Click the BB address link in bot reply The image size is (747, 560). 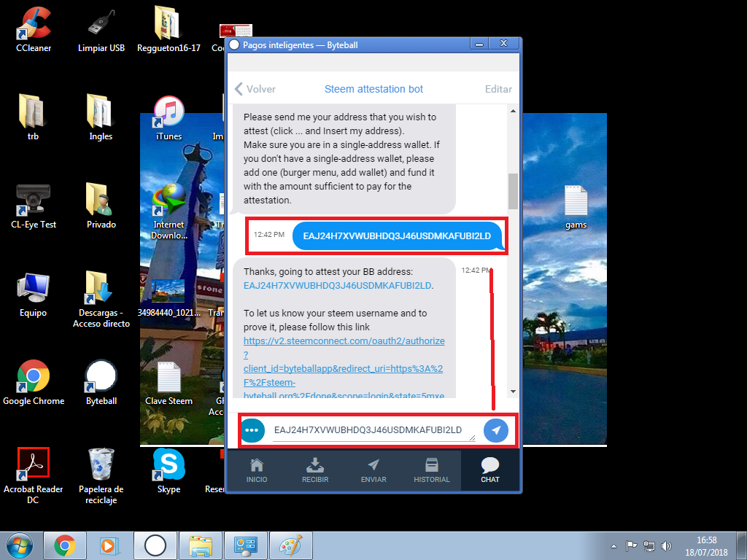point(338,286)
